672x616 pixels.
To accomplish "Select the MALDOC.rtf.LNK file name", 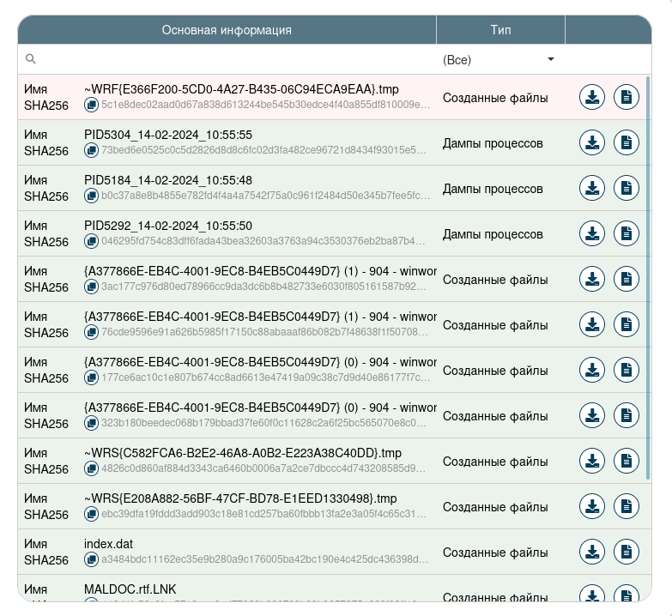I will [x=126, y=589].
